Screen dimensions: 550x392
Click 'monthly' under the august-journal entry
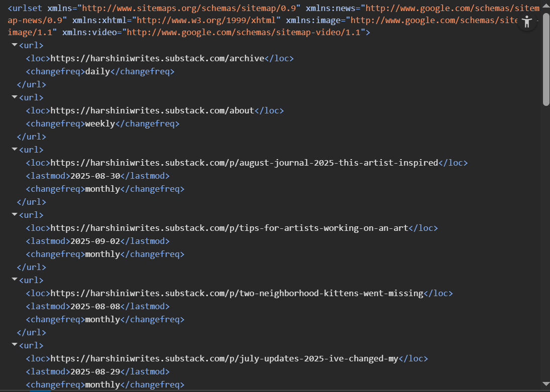(x=103, y=189)
